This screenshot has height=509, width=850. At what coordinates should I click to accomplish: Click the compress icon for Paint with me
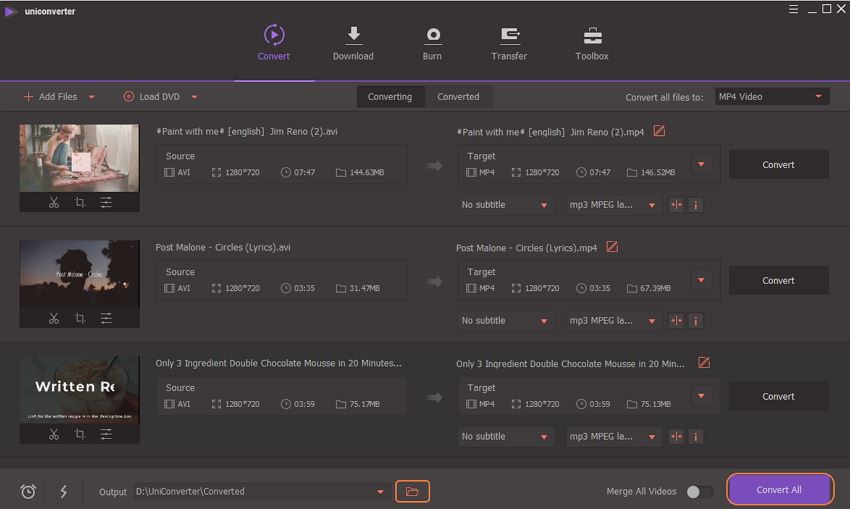677,205
